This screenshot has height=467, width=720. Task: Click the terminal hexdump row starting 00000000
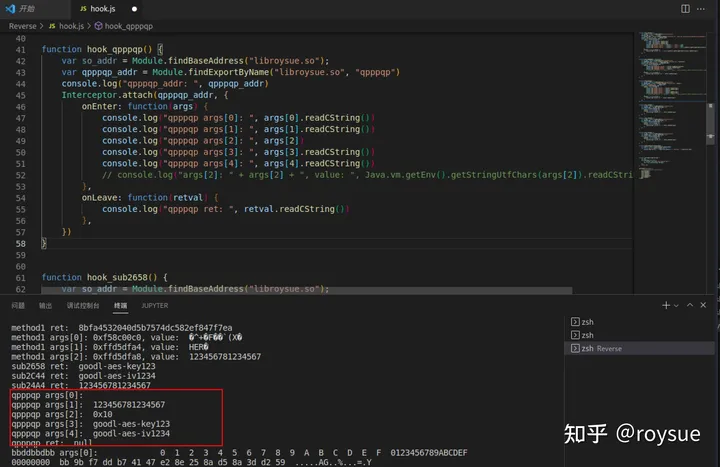pyautogui.click(x=191, y=462)
